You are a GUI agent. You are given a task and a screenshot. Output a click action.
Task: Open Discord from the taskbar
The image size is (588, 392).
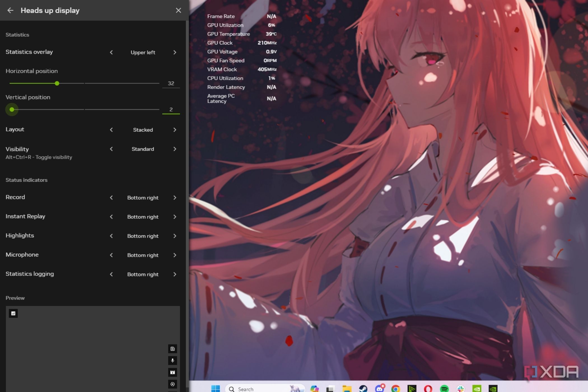point(380,388)
